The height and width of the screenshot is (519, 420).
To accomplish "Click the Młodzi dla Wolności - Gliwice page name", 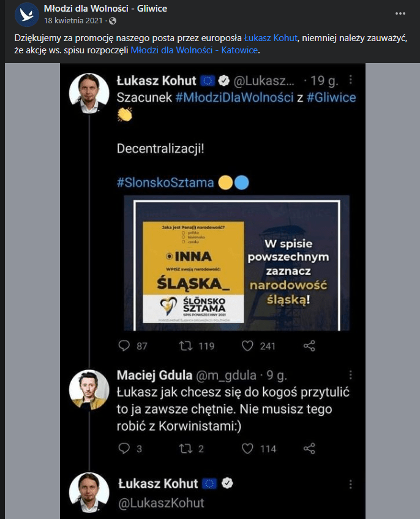I will 105,9.
